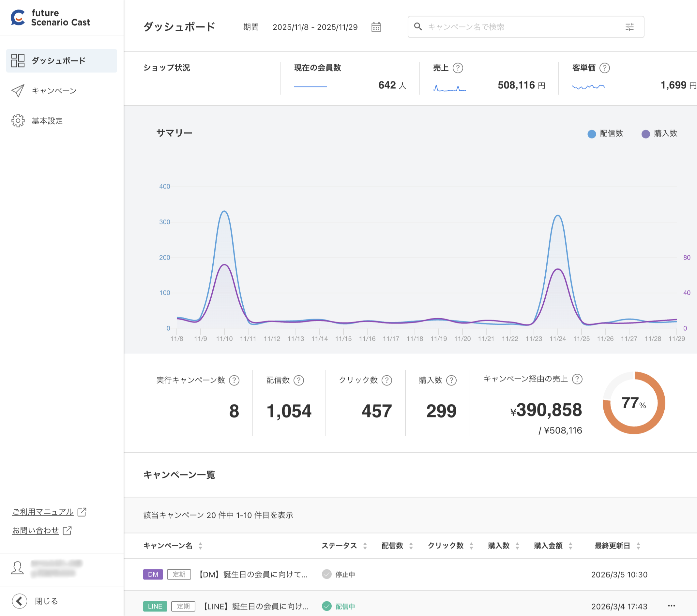Open the search filter options icon

click(x=629, y=27)
